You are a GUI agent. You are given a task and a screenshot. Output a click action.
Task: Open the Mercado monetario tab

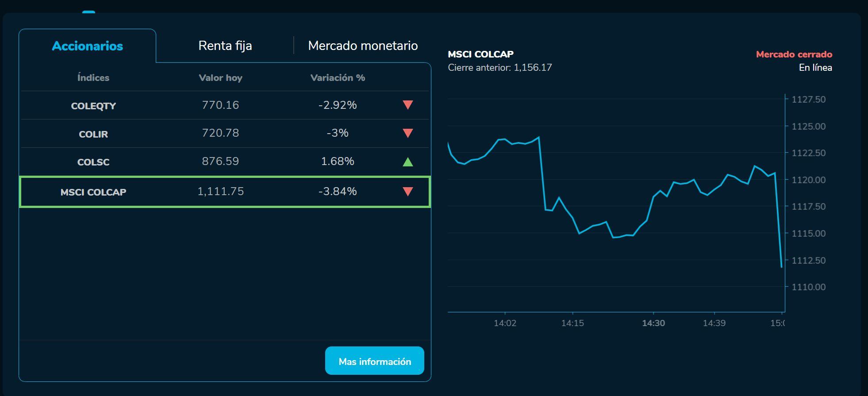tap(362, 45)
